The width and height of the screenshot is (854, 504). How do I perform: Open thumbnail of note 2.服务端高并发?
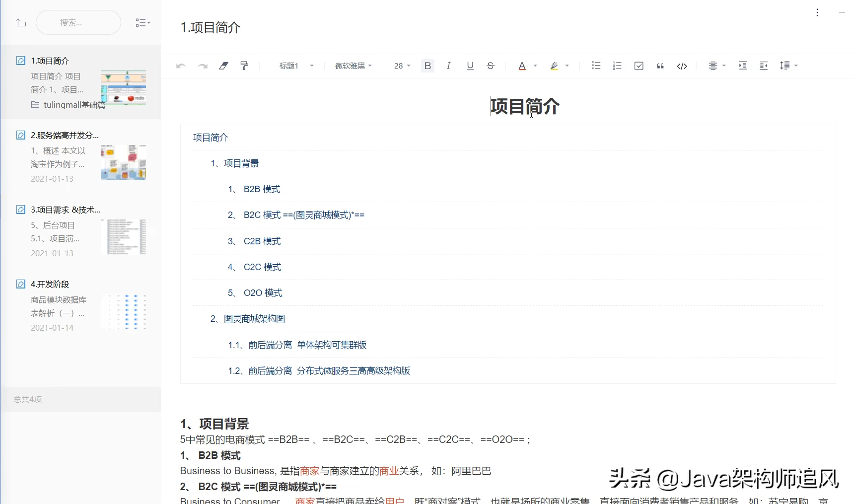pos(124,162)
